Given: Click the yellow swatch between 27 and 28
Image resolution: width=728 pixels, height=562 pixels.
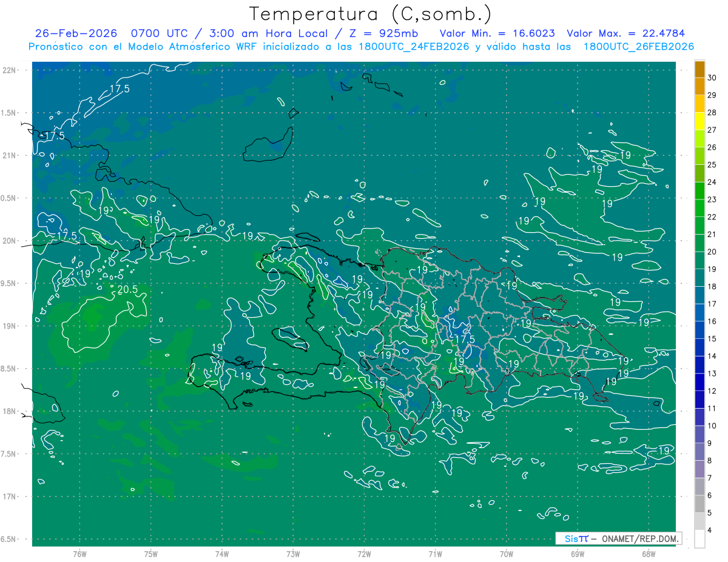Looking at the screenshot, I should point(699,121).
